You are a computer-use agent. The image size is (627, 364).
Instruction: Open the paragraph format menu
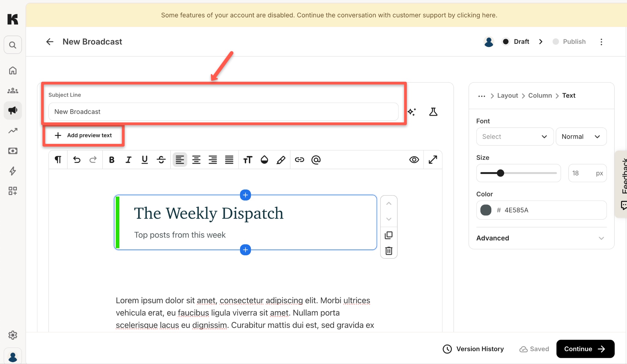coord(58,159)
